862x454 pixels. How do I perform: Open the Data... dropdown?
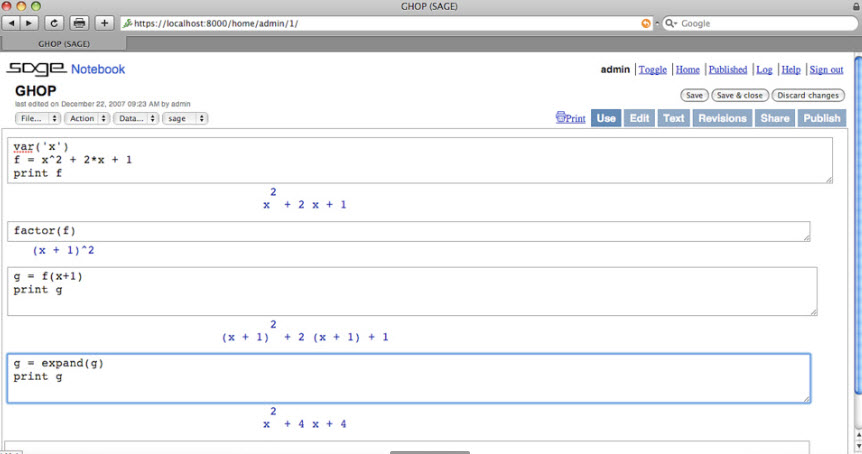pyautogui.click(x=134, y=118)
